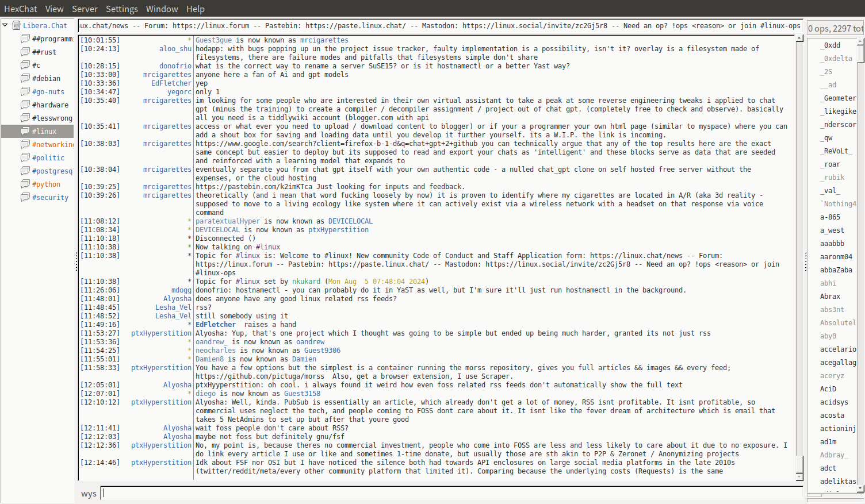Switch to the #networking channel
865x504 pixels.
pos(52,144)
